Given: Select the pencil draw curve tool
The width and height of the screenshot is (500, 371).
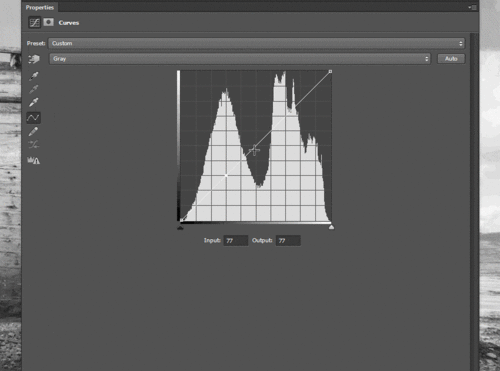Looking at the screenshot, I should tap(33, 131).
